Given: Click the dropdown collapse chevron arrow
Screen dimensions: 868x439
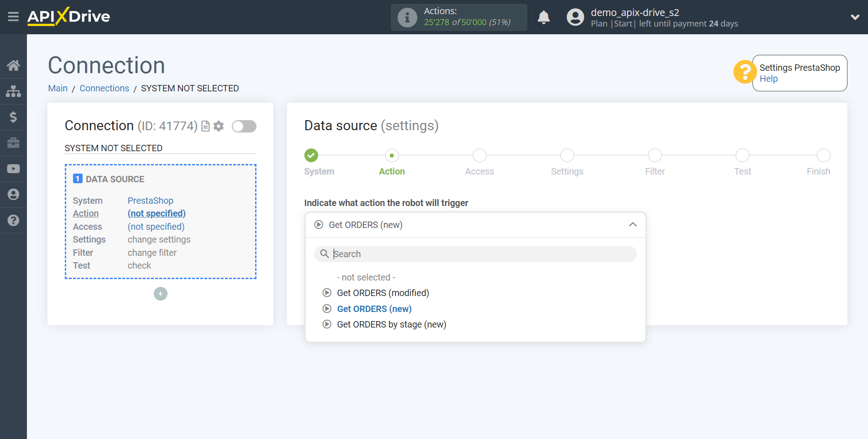Looking at the screenshot, I should click(633, 225).
